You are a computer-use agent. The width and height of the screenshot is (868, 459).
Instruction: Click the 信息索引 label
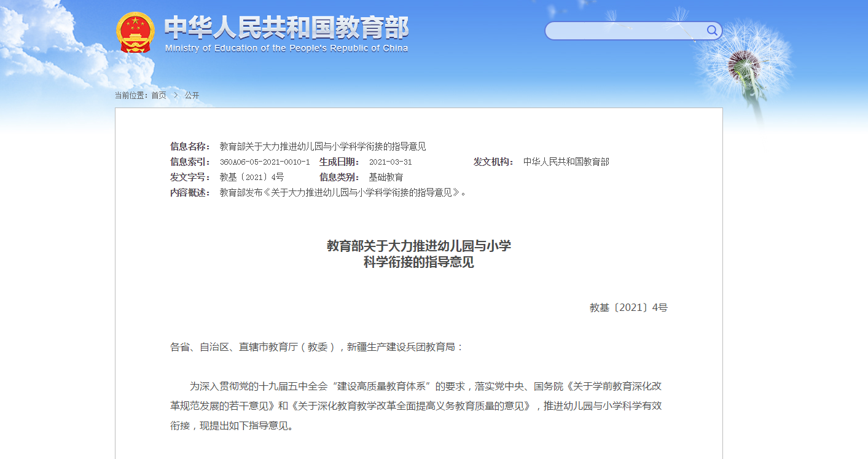point(190,162)
